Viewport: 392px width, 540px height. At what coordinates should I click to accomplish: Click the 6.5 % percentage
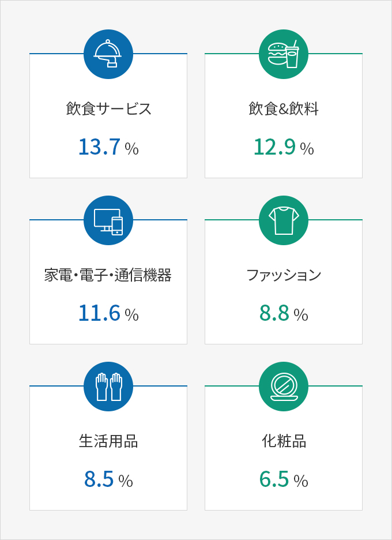(284, 479)
